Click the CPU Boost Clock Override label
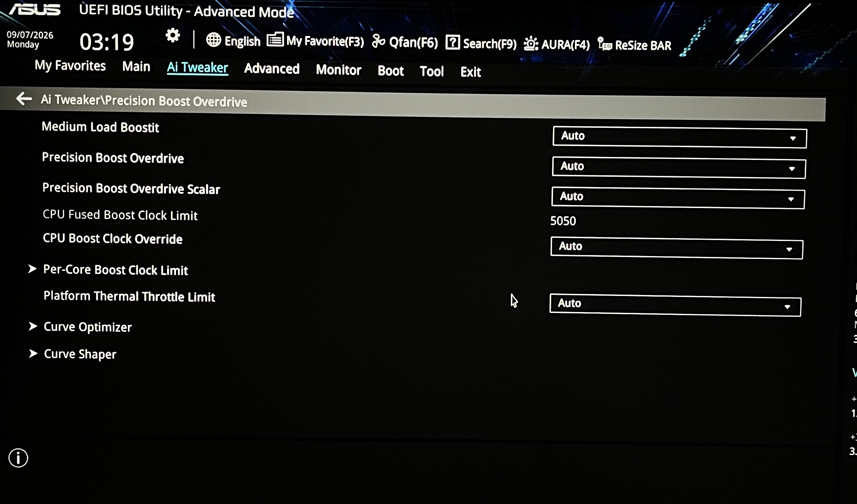Screen dimensions: 857x504 113,238
